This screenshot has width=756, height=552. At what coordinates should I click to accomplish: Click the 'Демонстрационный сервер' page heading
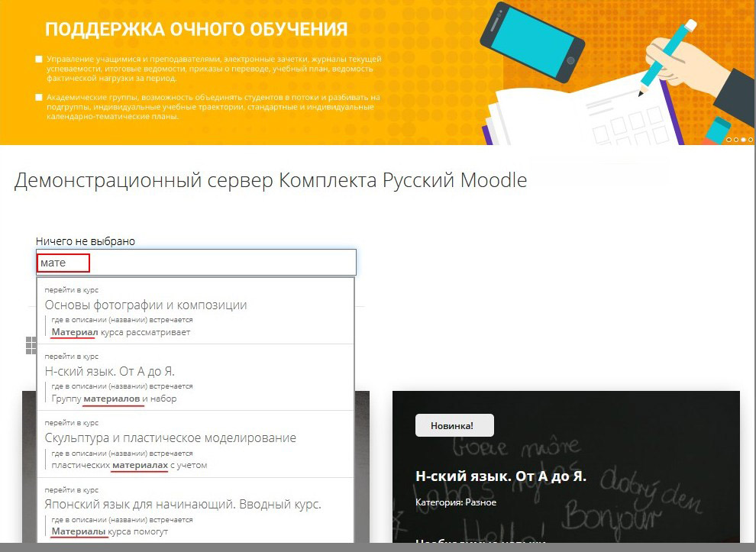coord(270,181)
